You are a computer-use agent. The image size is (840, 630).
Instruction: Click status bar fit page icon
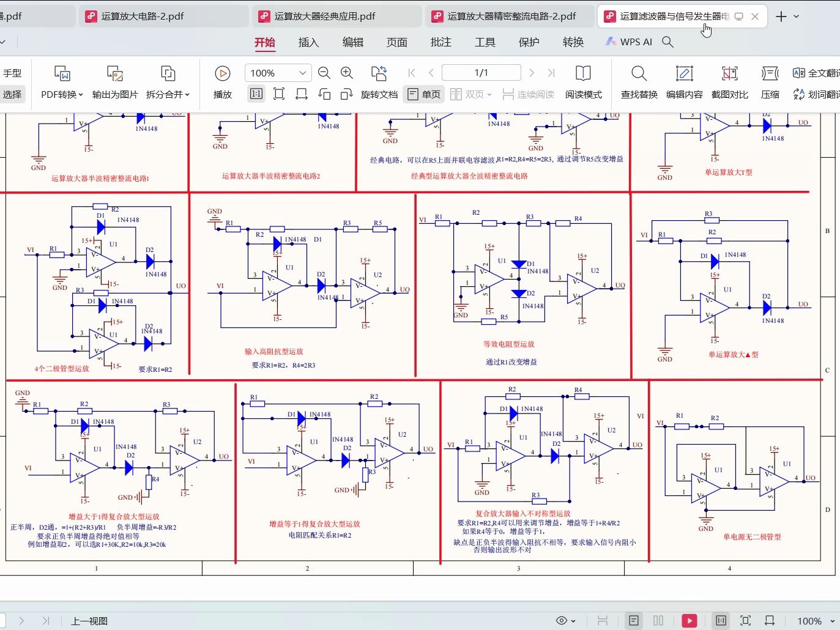pos(745,621)
